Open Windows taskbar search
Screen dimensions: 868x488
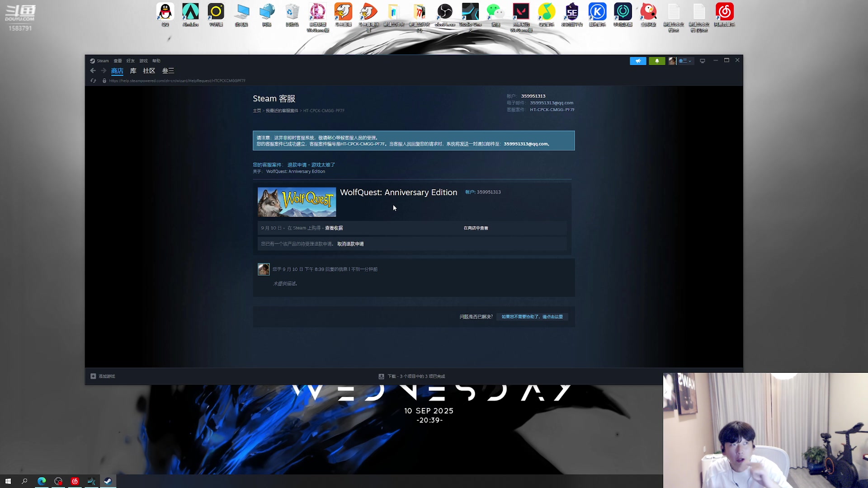tap(24, 481)
